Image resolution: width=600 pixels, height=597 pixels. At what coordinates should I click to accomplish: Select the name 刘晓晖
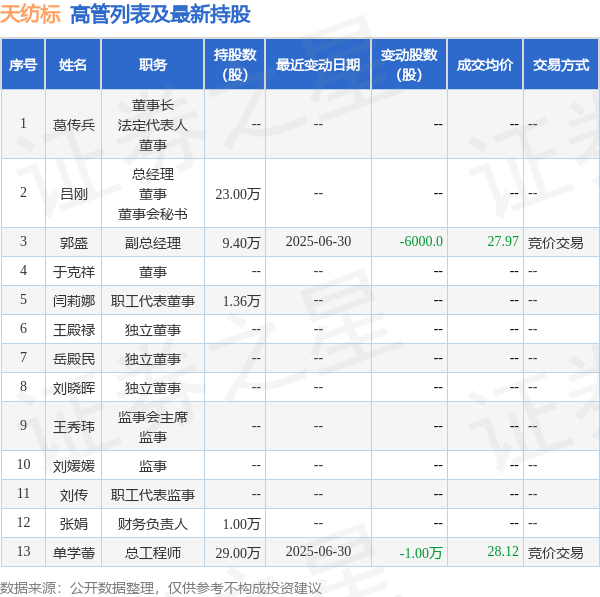pyautogui.click(x=73, y=388)
